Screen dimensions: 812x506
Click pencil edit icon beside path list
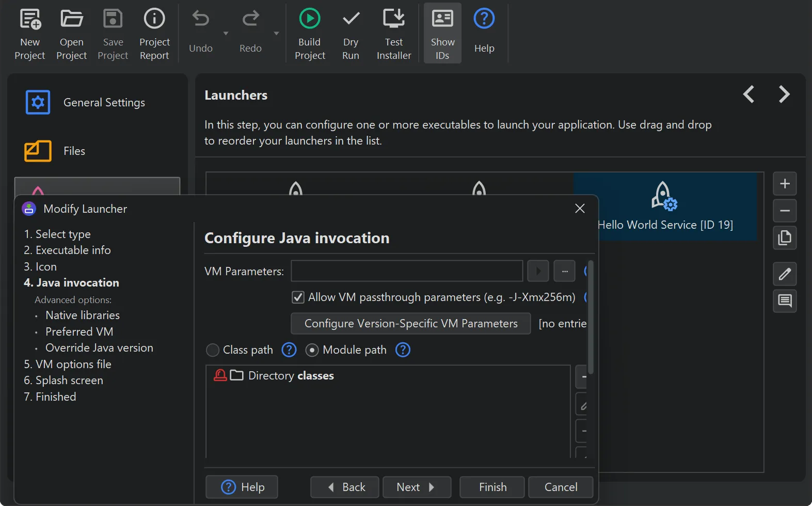582,404
